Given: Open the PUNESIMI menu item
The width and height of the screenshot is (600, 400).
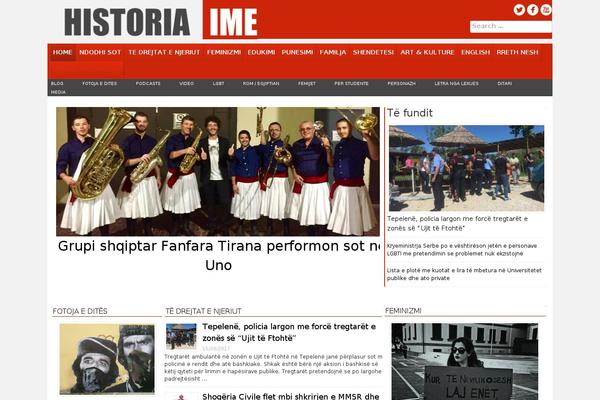Looking at the screenshot, I should tap(297, 52).
